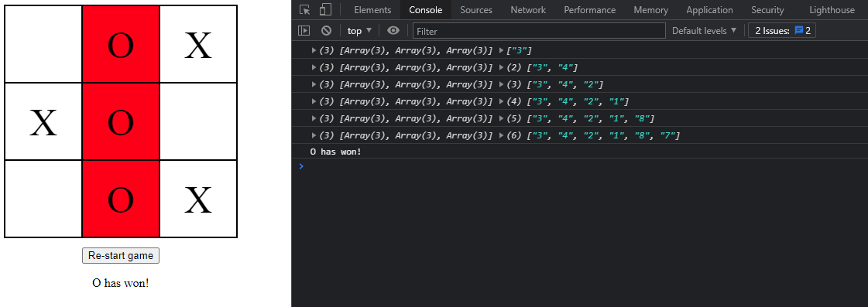Open the Lighthouse tab

click(832, 10)
